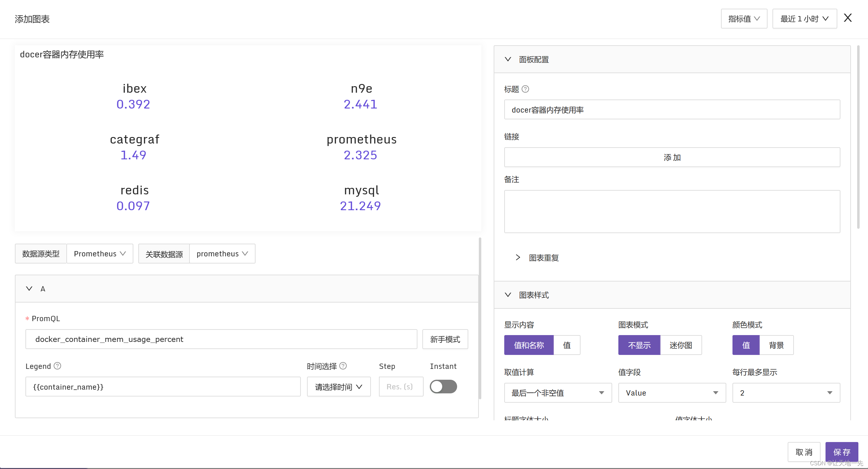The width and height of the screenshot is (868, 469).
Task: Collapse the 图表样式 section
Action: pos(508,295)
